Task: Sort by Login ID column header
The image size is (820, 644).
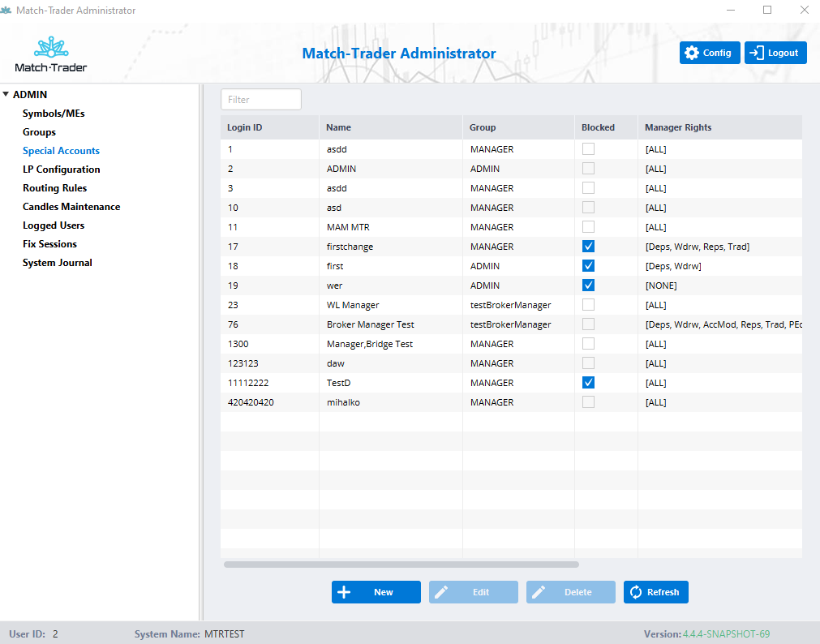Action: pos(270,127)
